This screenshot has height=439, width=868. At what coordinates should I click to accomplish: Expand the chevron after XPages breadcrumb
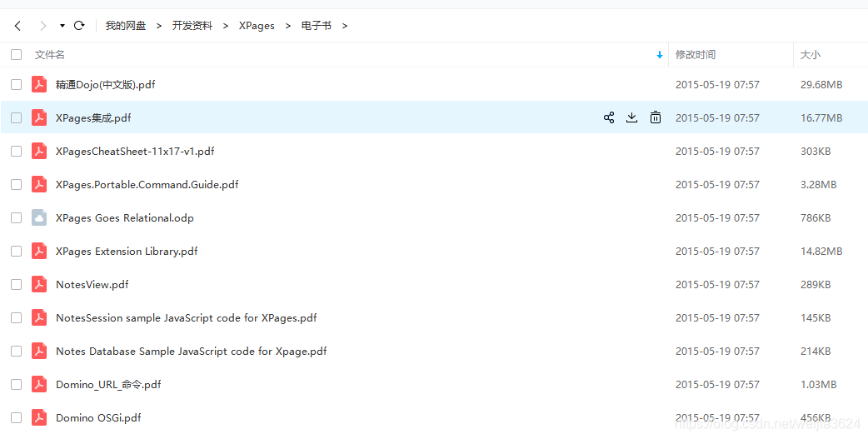click(287, 26)
